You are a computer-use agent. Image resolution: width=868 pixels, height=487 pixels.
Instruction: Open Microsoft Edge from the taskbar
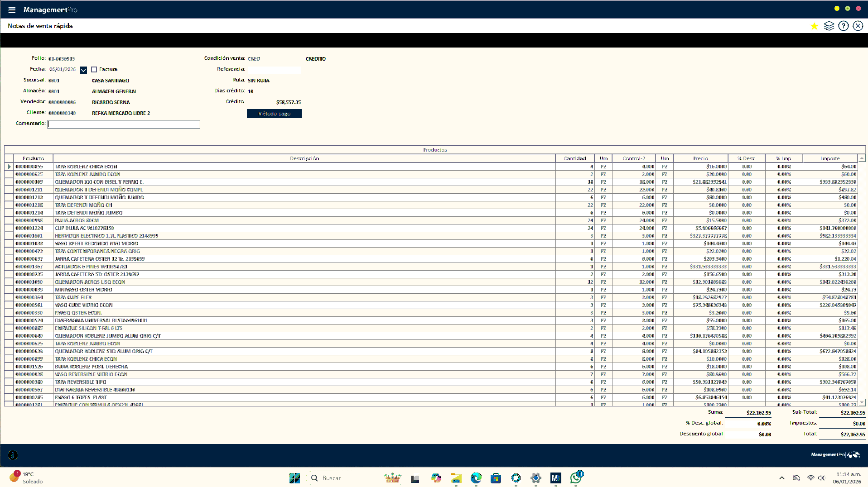(x=476, y=478)
